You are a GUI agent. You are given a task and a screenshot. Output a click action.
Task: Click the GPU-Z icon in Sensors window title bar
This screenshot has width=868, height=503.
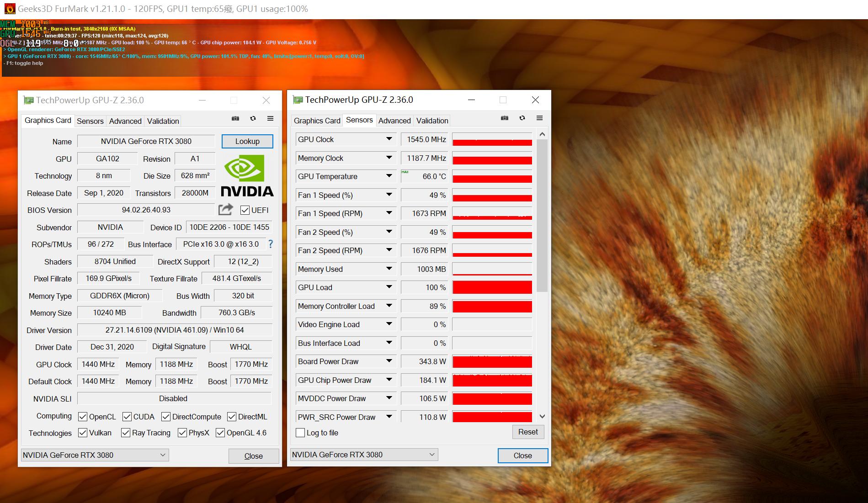298,100
